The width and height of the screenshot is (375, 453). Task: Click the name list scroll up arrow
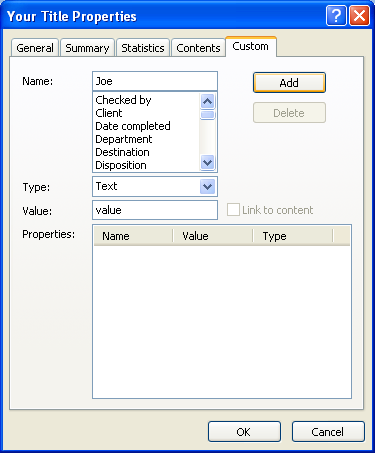pyautogui.click(x=208, y=101)
